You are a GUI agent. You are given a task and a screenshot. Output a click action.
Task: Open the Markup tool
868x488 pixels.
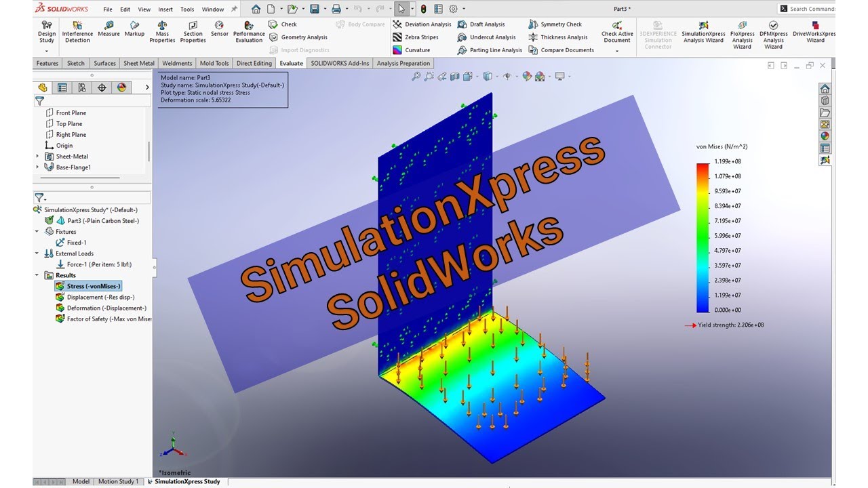[x=134, y=28]
